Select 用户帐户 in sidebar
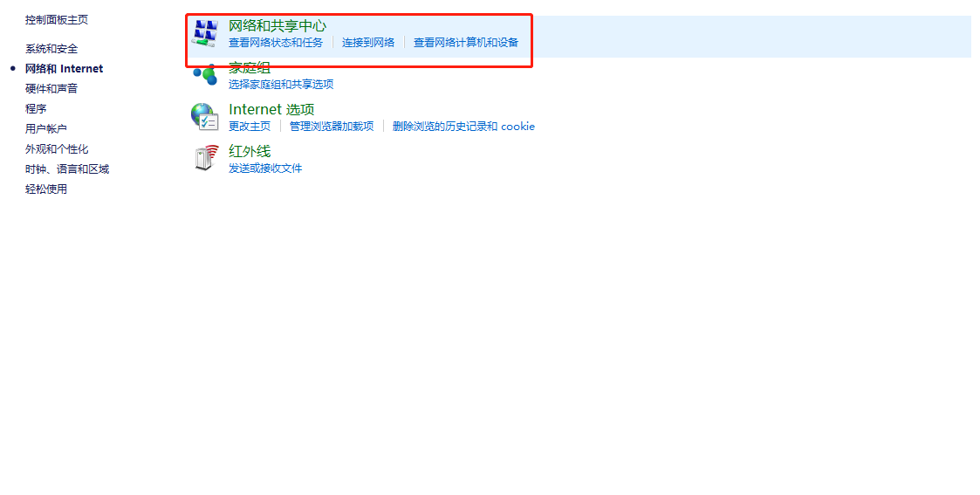980x495 pixels. (x=45, y=128)
